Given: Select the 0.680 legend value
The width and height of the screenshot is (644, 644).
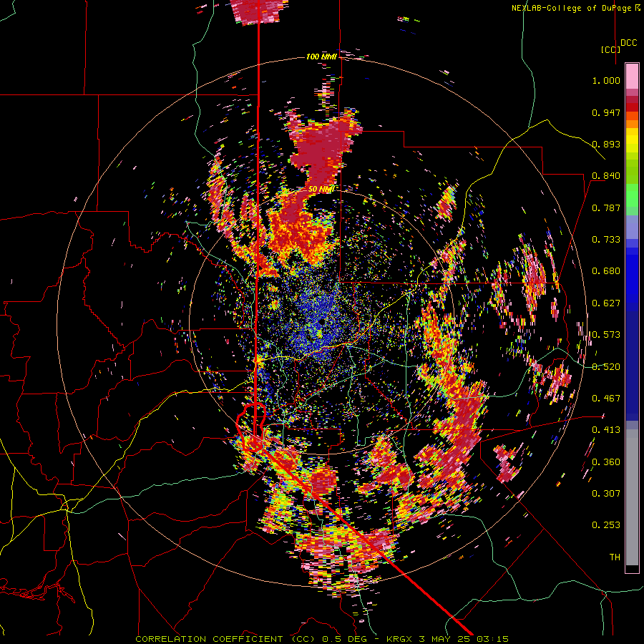Looking at the screenshot, I should pyautogui.click(x=606, y=271).
